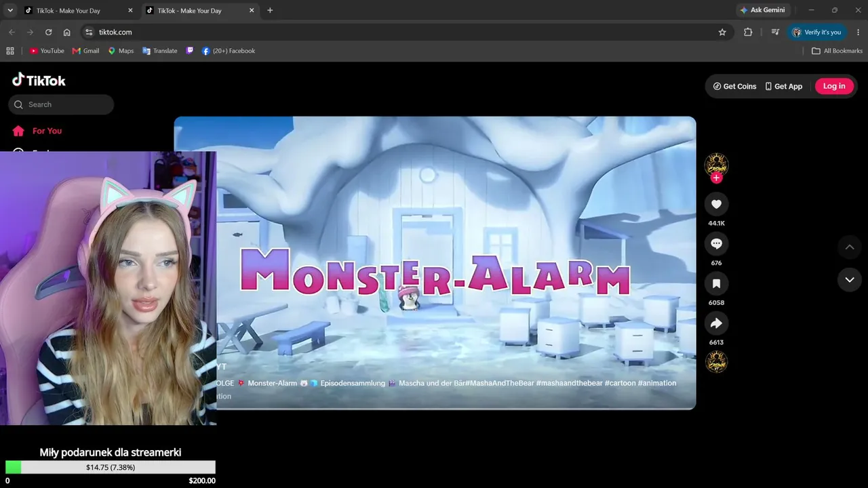Skip to the next video with down arrow
This screenshot has width=868, height=488.
click(x=850, y=279)
